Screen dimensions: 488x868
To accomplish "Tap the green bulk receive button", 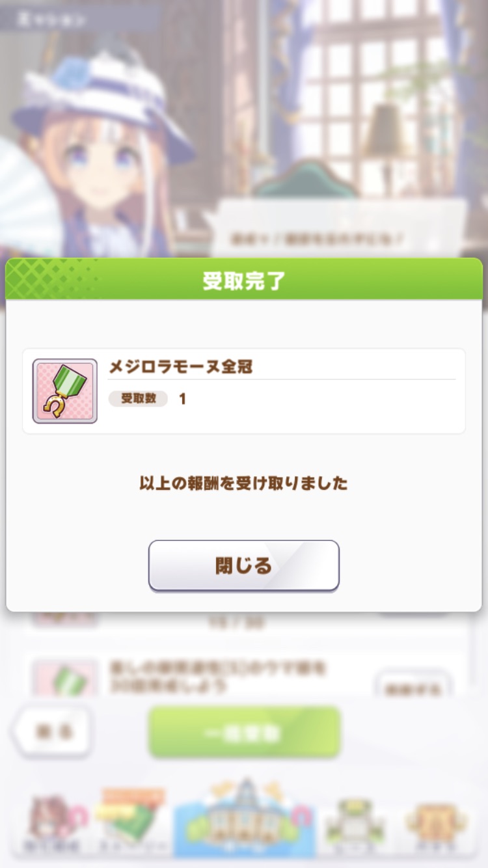I will [x=244, y=733].
